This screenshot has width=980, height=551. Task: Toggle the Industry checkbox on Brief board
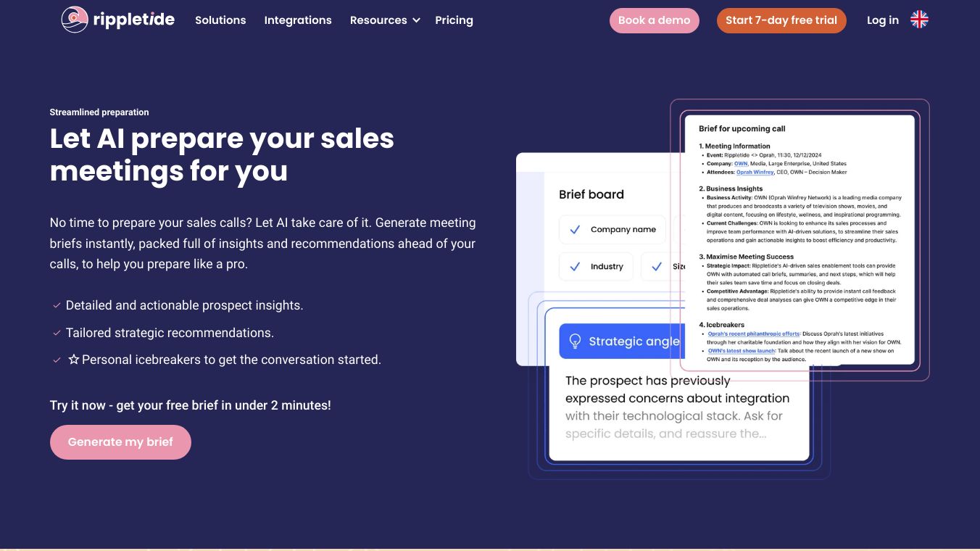tap(575, 267)
